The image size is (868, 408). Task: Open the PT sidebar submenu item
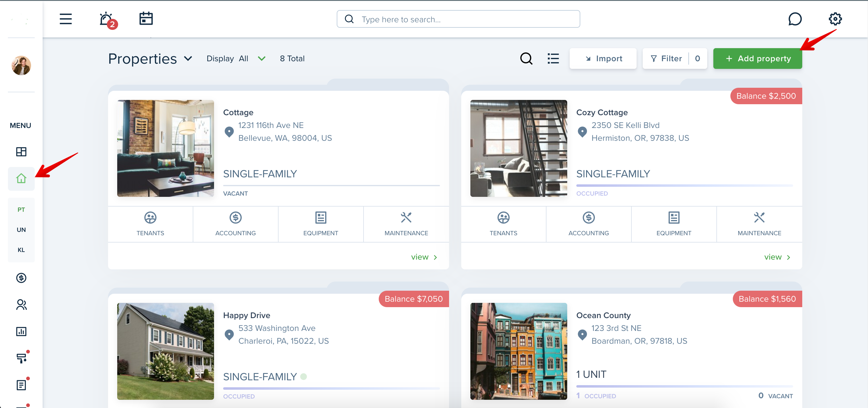click(x=21, y=209)
